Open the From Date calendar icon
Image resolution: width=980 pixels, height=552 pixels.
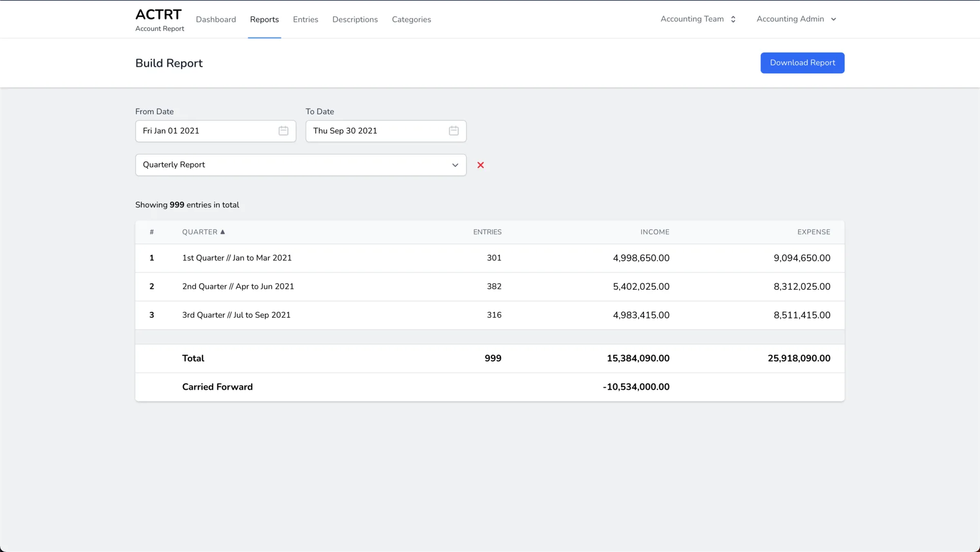point(283,131)
